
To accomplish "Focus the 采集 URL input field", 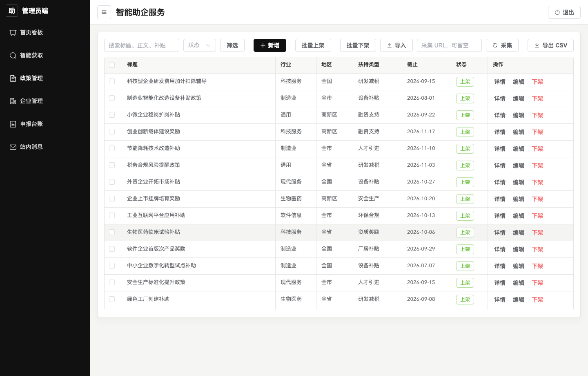I will coord(449,45).
